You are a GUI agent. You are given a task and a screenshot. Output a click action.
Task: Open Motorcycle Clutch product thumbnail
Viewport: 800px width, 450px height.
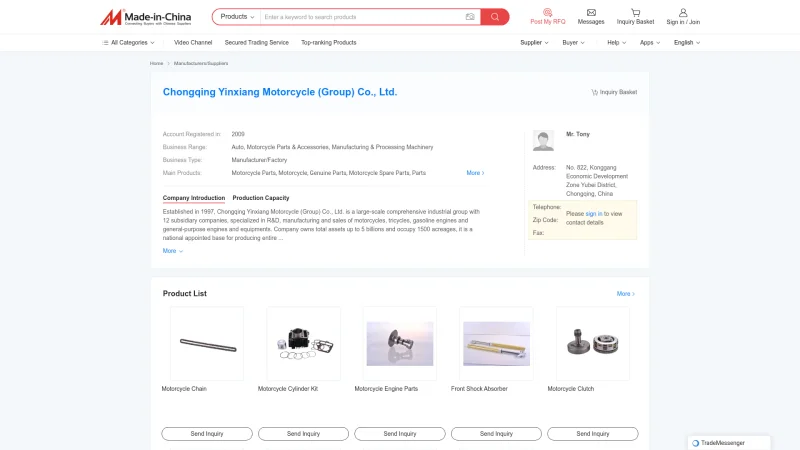(x=593, y=344)
